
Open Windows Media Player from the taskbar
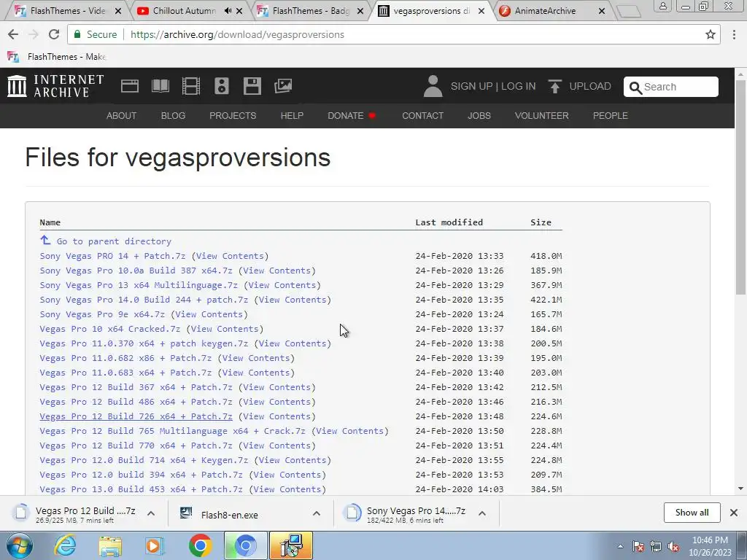click(x=155, y=546)
